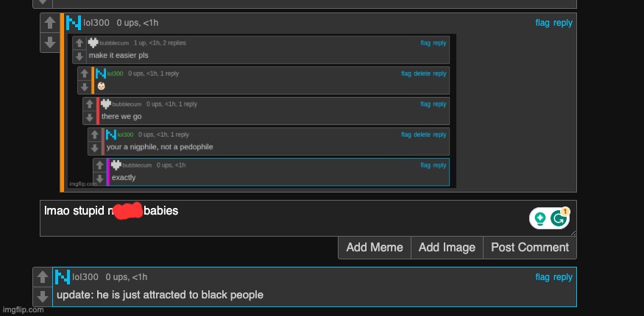644x316 pixels.
Task: Flag the top lol300 comment
Action: pos(542,24)
